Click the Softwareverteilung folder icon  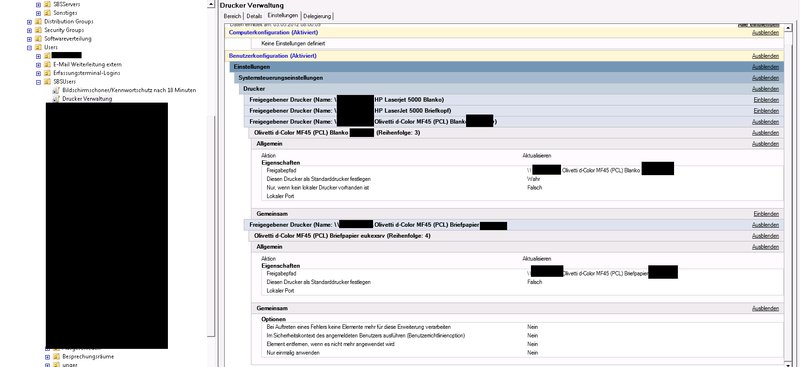coord(38,38)
